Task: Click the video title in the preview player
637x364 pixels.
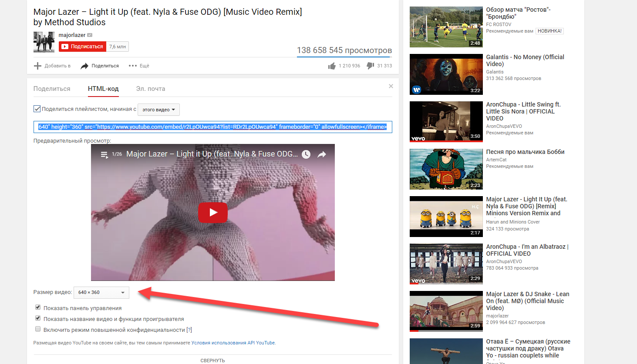Action: [x=212, y=154]
